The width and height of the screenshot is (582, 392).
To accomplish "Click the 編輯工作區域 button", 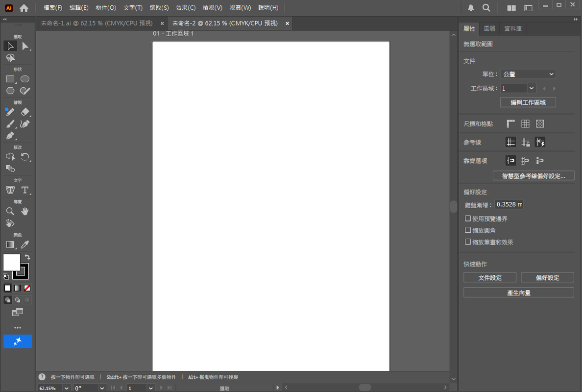I will pyautogui.click(x=528, y=102).
